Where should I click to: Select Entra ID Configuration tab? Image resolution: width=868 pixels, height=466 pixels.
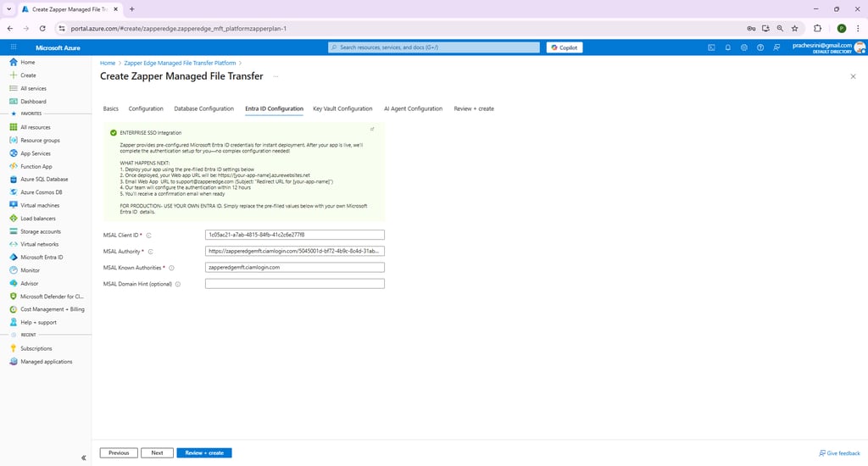274,109
